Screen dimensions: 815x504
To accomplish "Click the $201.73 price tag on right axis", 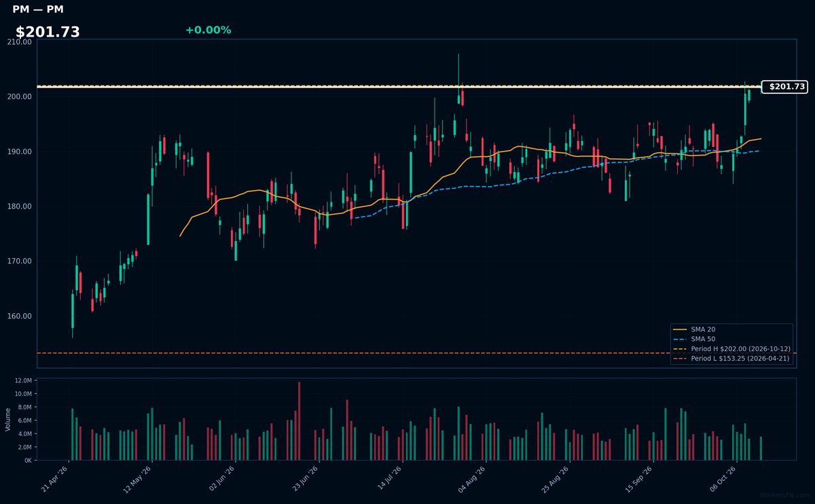I will 784,87.
